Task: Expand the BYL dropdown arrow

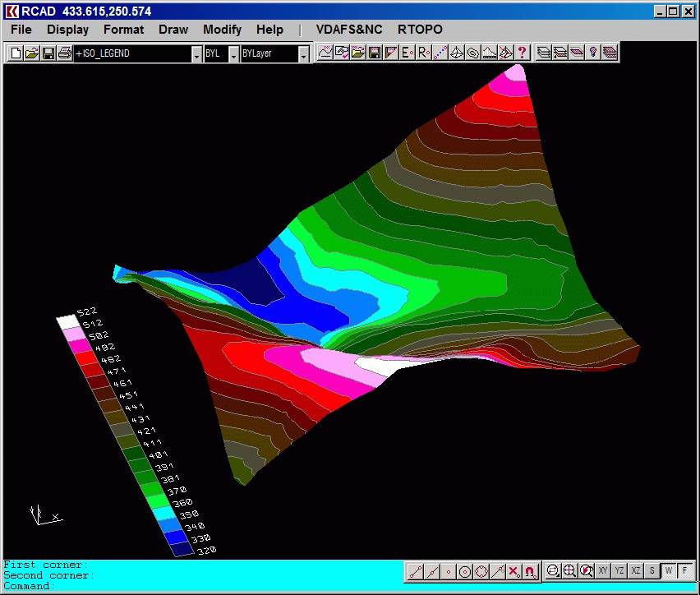Action: 233,54
